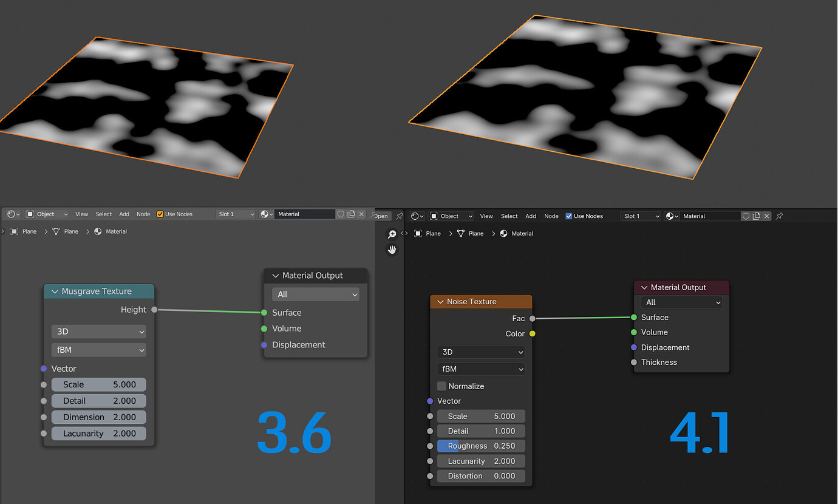Click the Plane object icon in the 4.1 breadcrumb
Screen dimensions: 838x504
click(418, 233)
